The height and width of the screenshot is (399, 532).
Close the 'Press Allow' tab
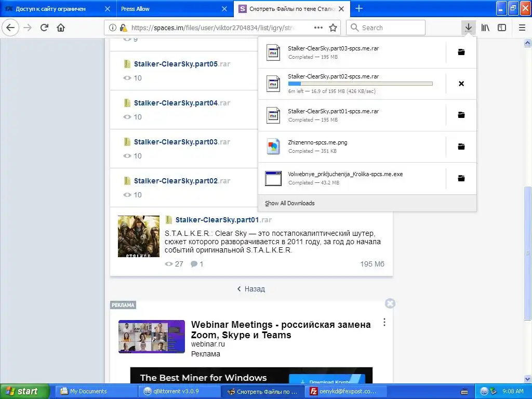tap(224, 9)
